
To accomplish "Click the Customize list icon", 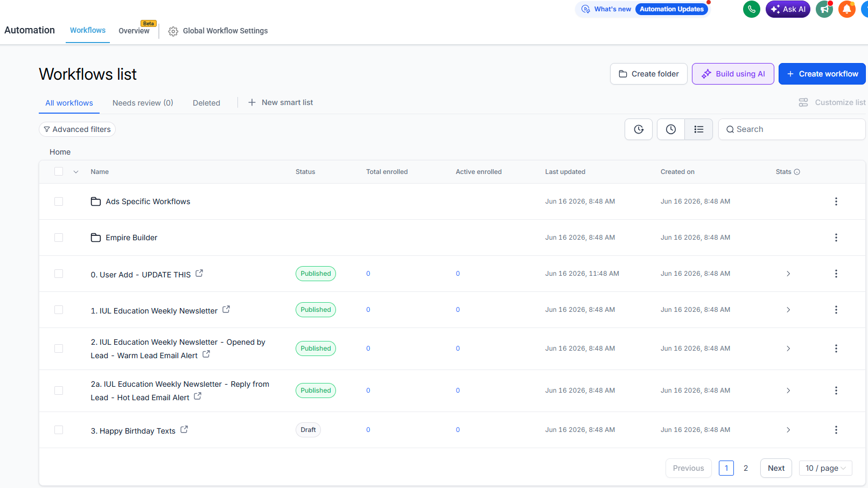I will click(x=803, y=102).
